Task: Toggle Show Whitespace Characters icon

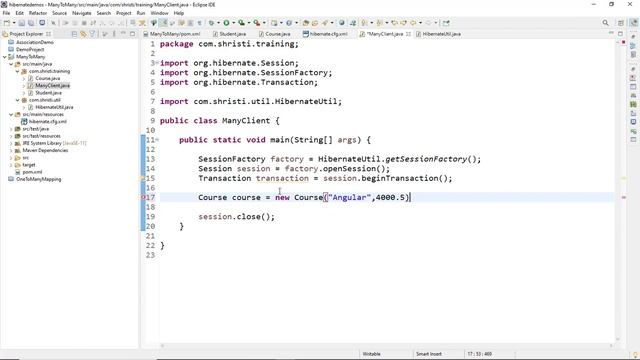Action: pyautogui.click(x=200, y=23)
